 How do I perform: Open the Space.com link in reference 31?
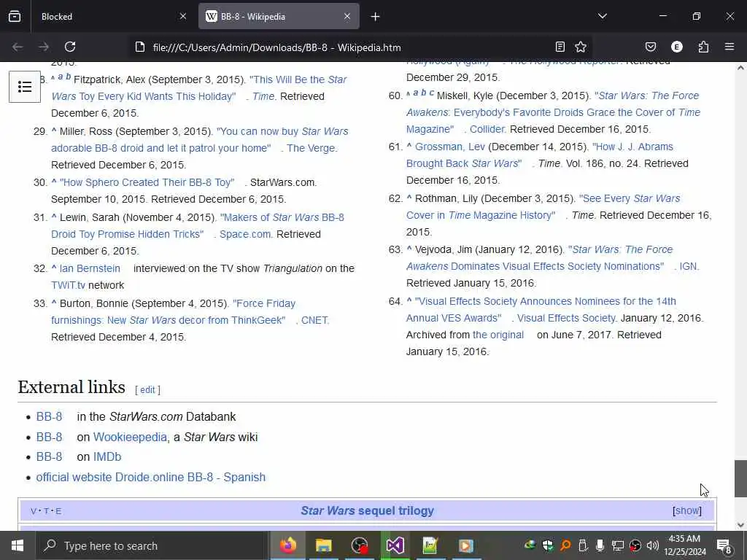[x=245, y=234]
